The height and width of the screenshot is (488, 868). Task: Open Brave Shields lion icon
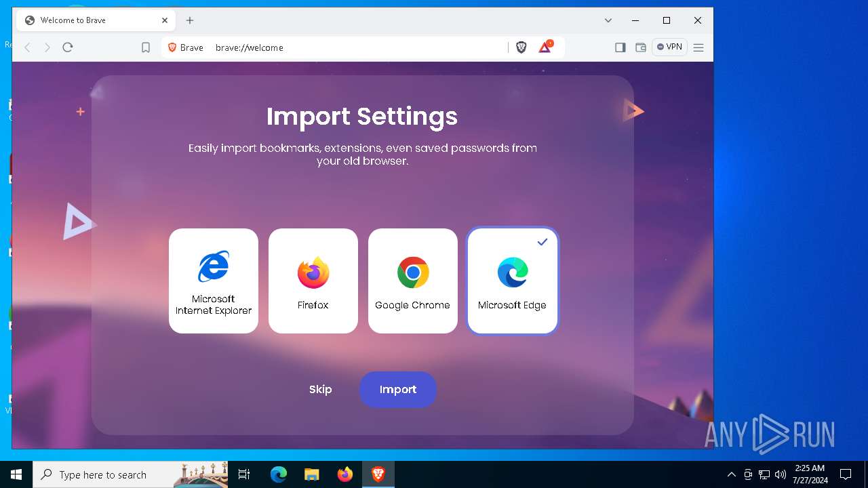click(521, 47)
